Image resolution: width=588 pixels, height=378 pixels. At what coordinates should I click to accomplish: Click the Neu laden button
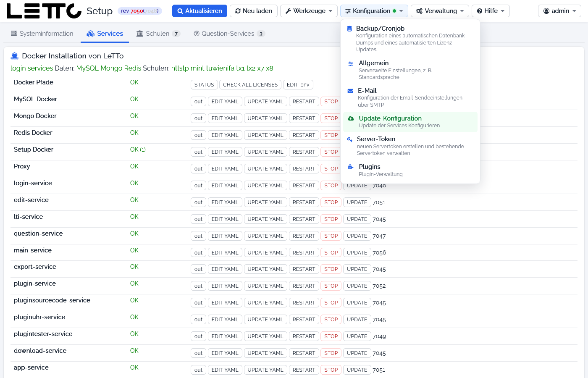tap(254, 11)
